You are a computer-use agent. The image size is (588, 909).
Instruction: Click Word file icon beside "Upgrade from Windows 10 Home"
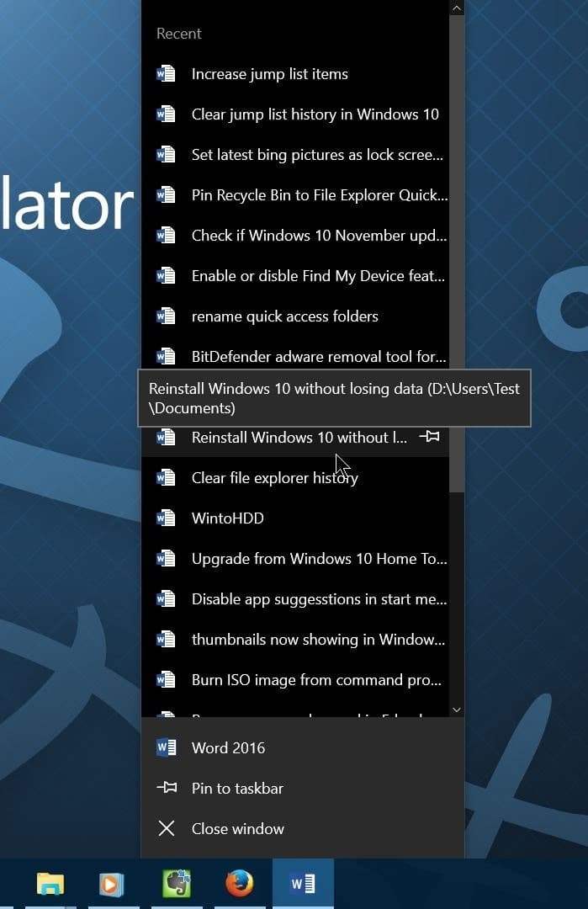[167, 558]
